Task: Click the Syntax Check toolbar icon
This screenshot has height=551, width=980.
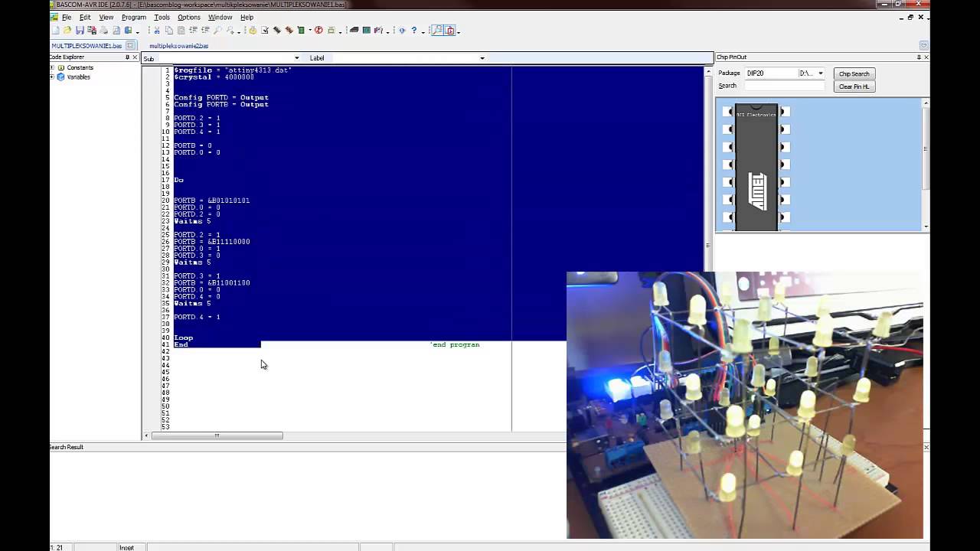Action: 253,31
